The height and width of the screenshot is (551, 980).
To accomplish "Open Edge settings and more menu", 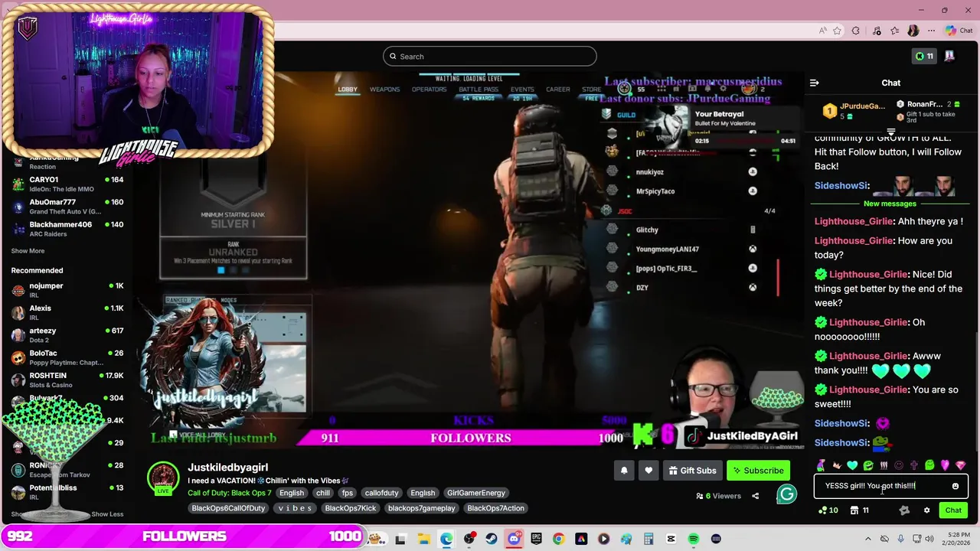I will tap(930, 31).
